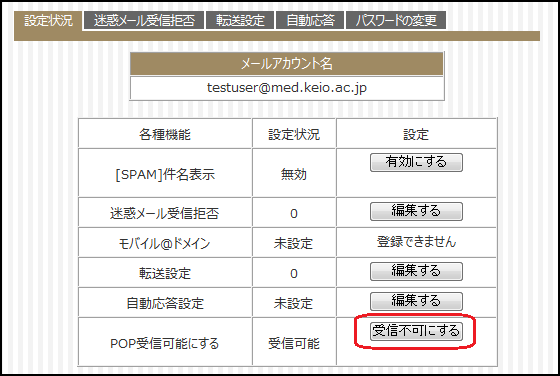Click the 登録できません text
Screen dimensions: 560x376
416,242
